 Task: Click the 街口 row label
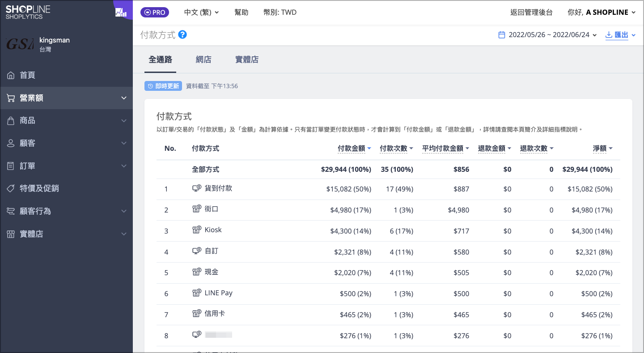pyautogui.click(x=212, y=209)
